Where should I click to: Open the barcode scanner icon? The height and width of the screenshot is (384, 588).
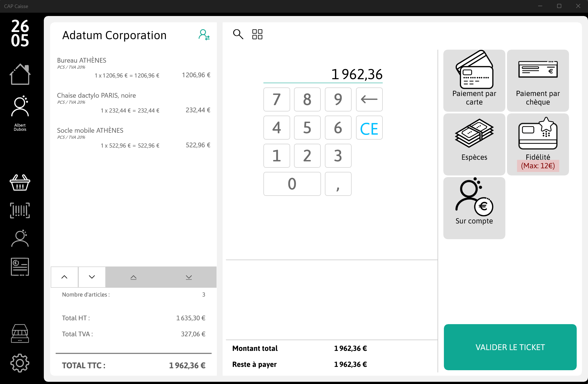(x=20, y=210)
